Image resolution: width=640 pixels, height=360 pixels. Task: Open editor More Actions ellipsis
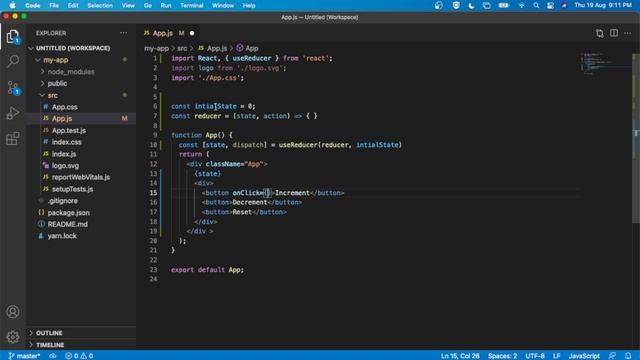pyautogui.click(x=627, y=33)
